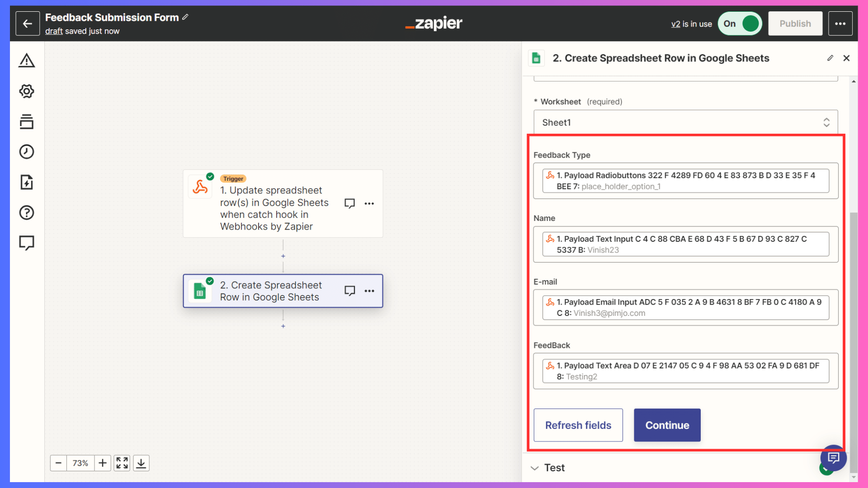Edit the Zap title pencil icon

point(185,17)
